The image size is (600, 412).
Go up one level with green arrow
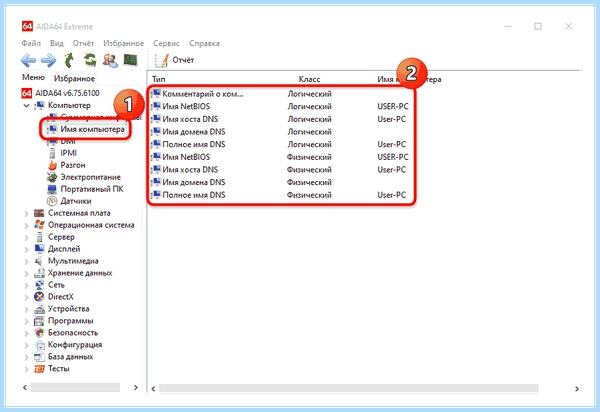pyautogui.click(x=69, y=60)
